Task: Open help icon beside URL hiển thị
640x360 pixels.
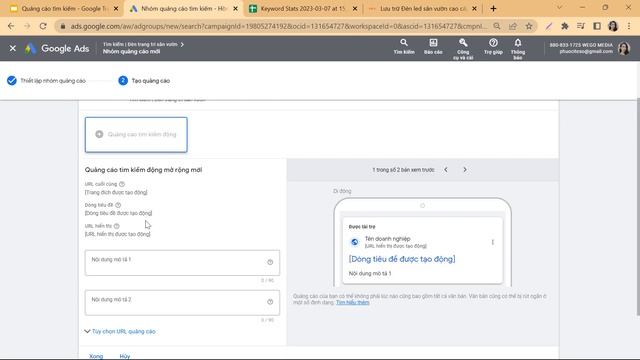Action: pyautogui.click(x=117, y=226)
